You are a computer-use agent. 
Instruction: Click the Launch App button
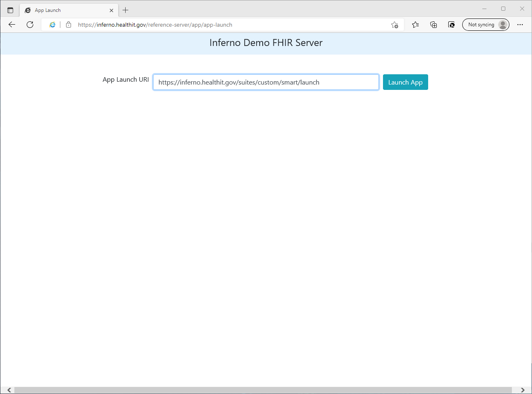[x=405, y=82]
